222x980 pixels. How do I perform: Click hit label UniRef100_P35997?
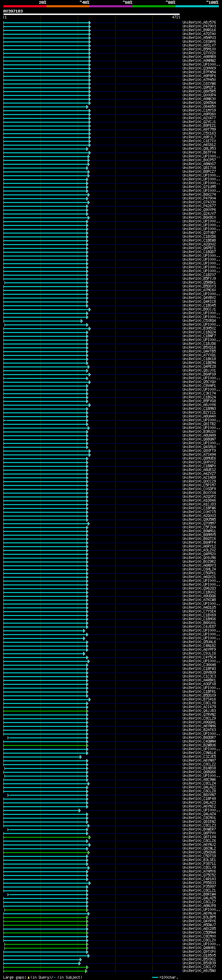199,886
